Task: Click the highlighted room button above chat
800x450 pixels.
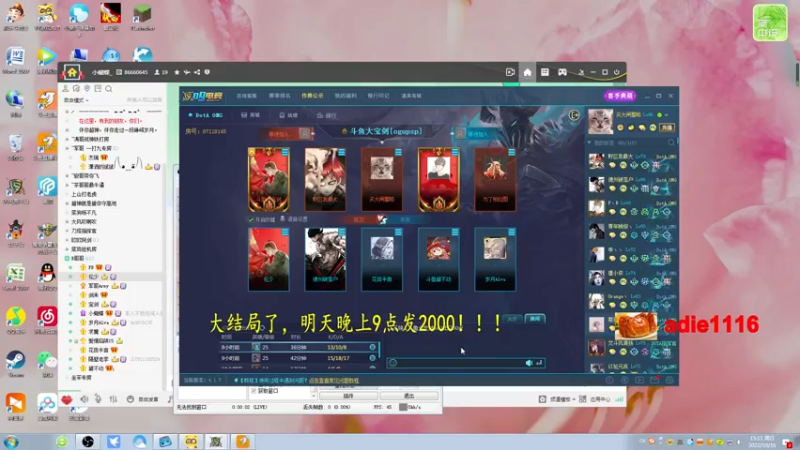Action: [x=535, y=318]
